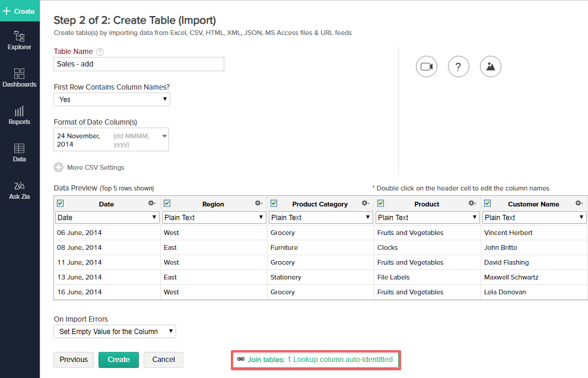The width and height of the screenshot is (588, 378).
Task: Go to Reports in the sidebar
Action: (x=20, y=115)
